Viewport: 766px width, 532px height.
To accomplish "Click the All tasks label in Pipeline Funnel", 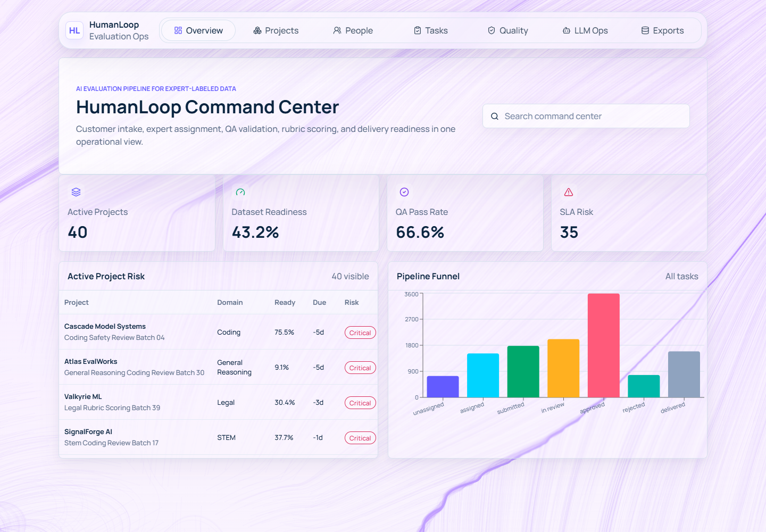I will (681, 276).
